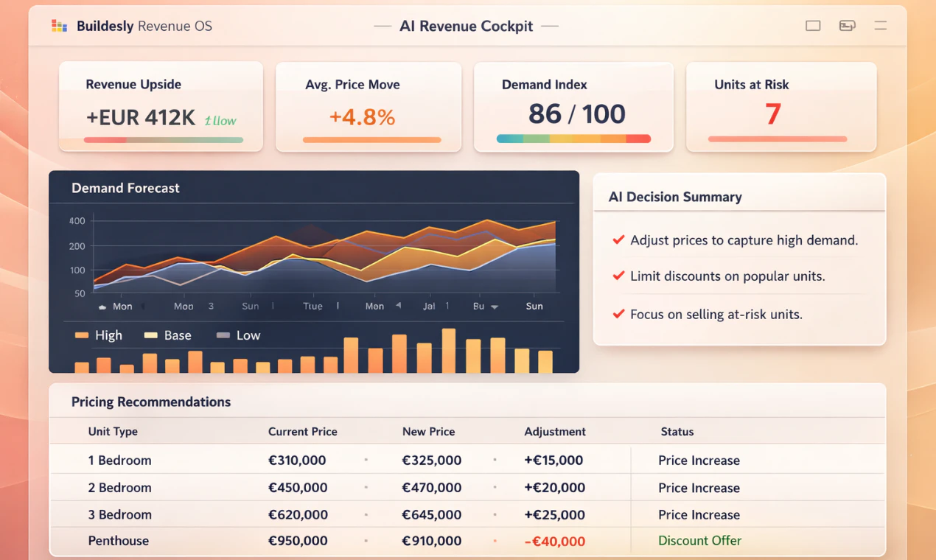936x560 pixels.
Task: Click the red Units at Risk bar
Action: 778,139
